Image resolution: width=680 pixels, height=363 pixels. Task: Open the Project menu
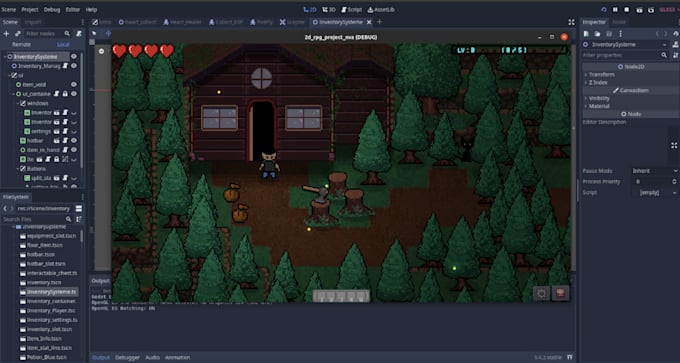click(30, 10)
